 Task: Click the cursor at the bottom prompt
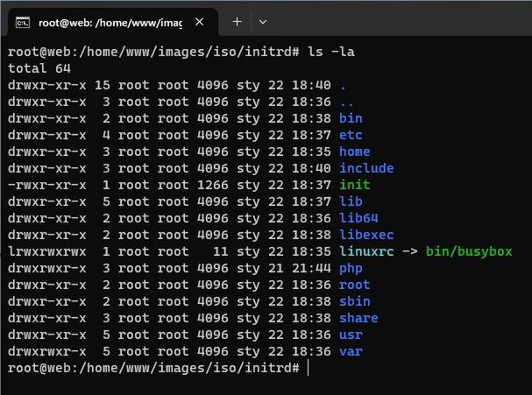[309, 368]
